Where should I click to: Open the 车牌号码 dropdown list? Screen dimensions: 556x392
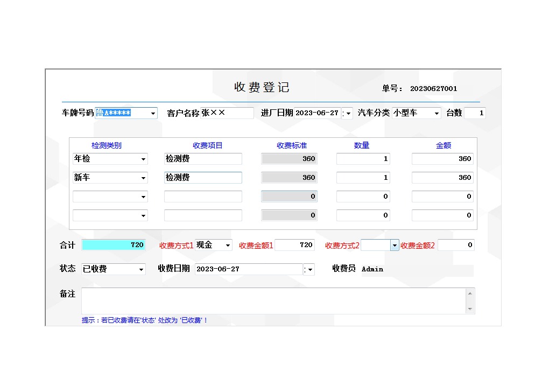coord(153,113)
